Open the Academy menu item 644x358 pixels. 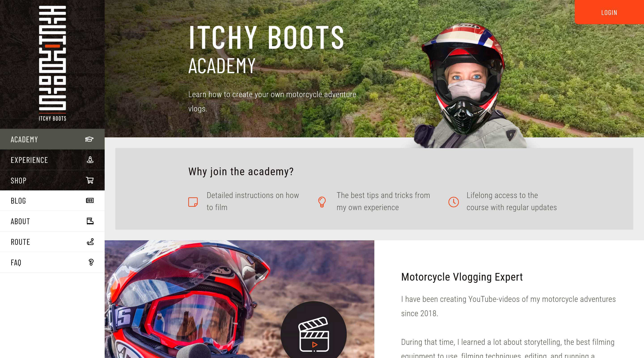pyautogui.click(x=52, y=139)
